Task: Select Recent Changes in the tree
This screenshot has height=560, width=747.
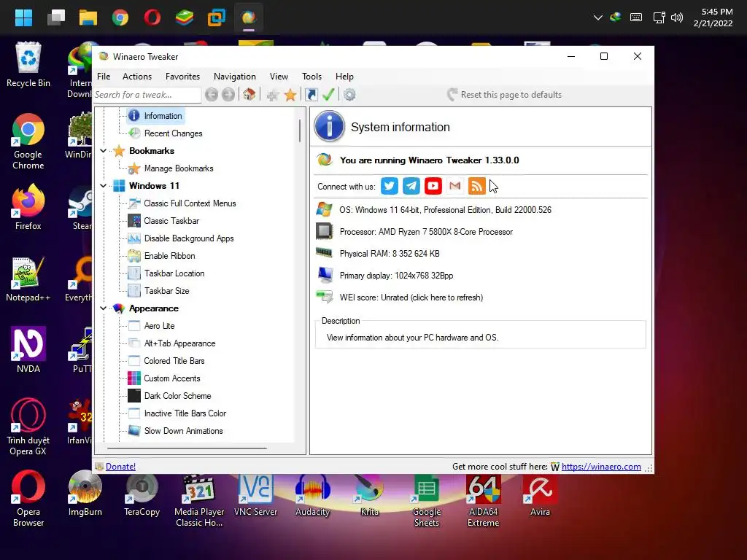Action: click(x=173, y=133)
